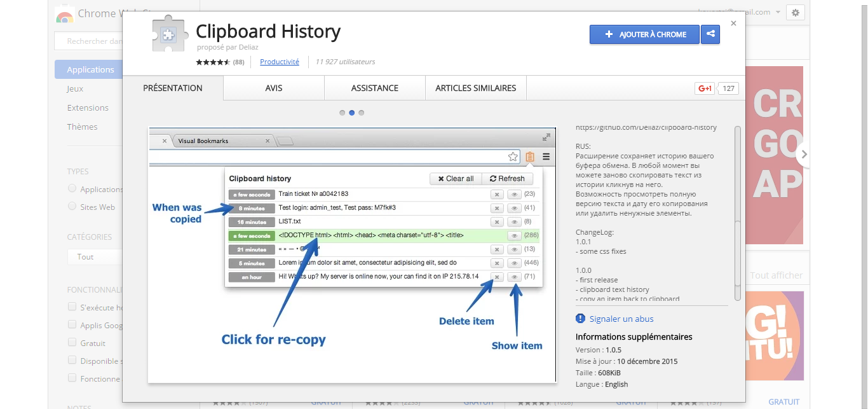This screenshot has height=409, width=868.
Task: Select Applications in the store sidebar
Action: tap(88, 70)
